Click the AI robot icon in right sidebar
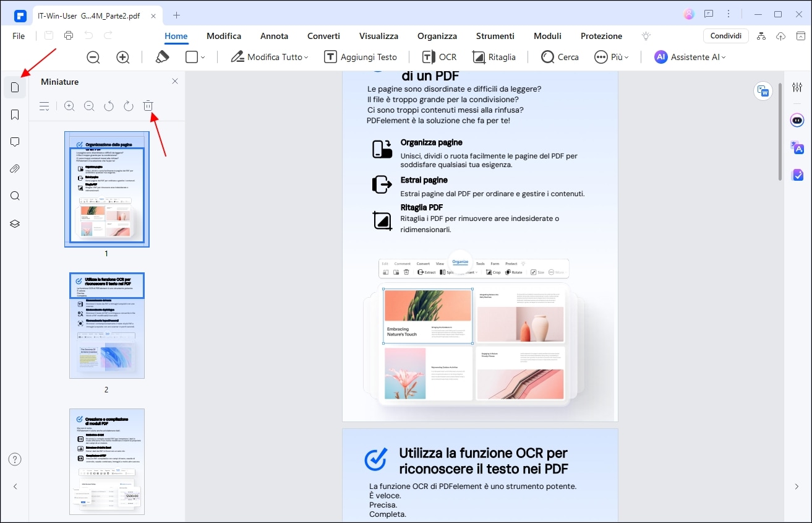 [797, 120]
